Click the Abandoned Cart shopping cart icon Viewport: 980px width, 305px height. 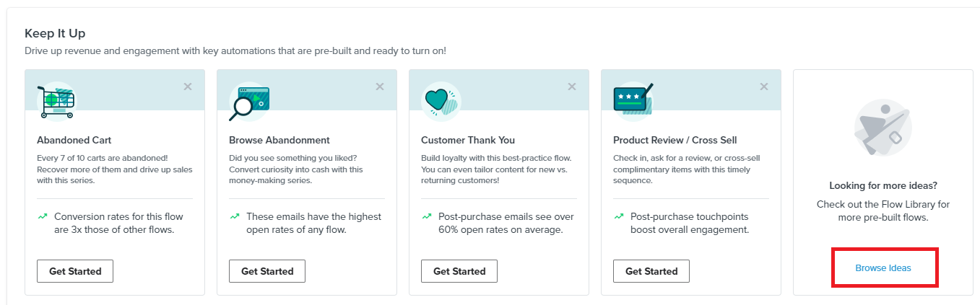(56, 102)
